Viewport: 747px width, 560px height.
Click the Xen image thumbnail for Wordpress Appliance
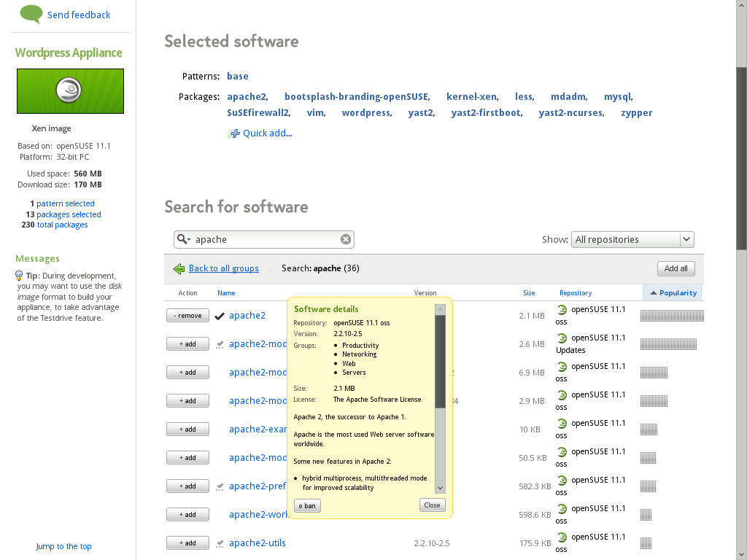coord(70,90)
